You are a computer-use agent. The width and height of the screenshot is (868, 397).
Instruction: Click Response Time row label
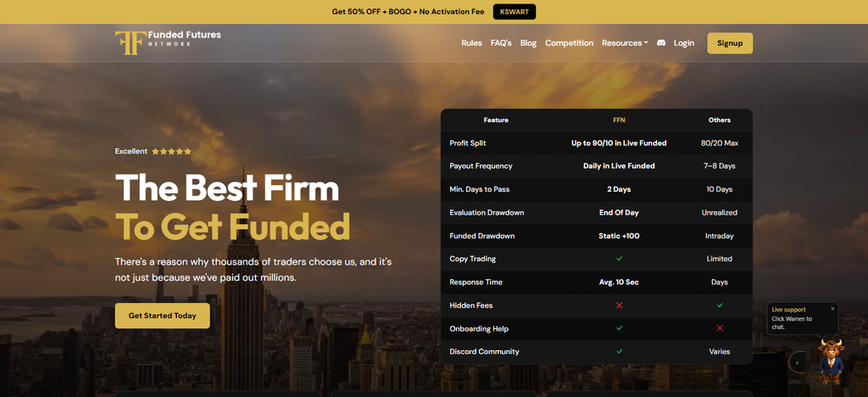476,282
